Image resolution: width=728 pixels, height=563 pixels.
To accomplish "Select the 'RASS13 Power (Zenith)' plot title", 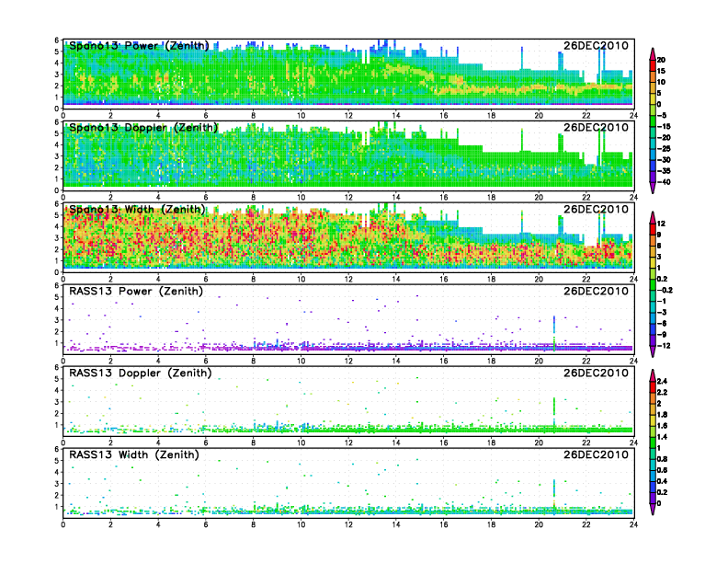I will pos(135,292).
